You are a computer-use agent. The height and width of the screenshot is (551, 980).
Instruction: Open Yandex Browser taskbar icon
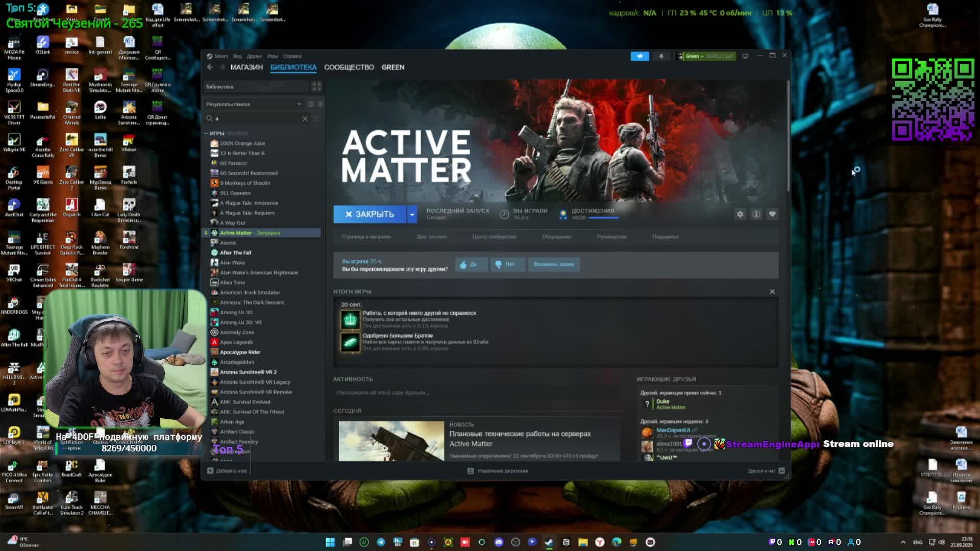click(x=600, y=542)
